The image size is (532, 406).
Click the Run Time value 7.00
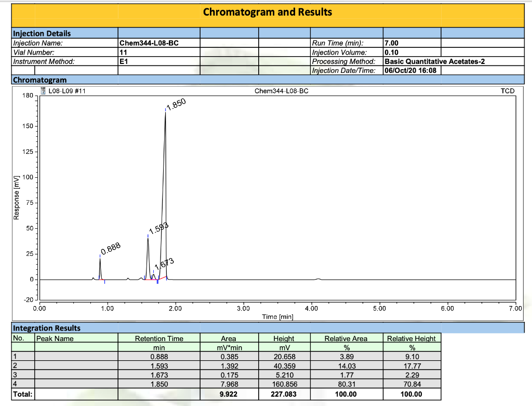(391, 43)
